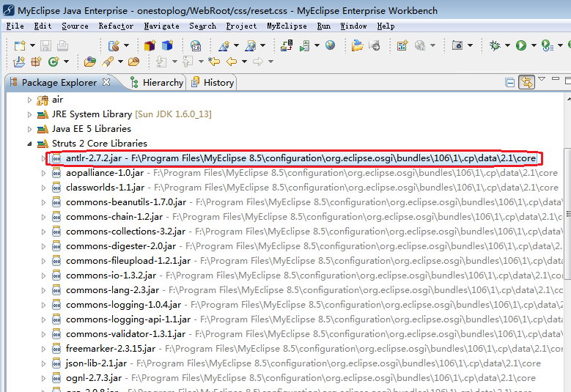
Task: Open the Search menu
Action: coord(202,26)
